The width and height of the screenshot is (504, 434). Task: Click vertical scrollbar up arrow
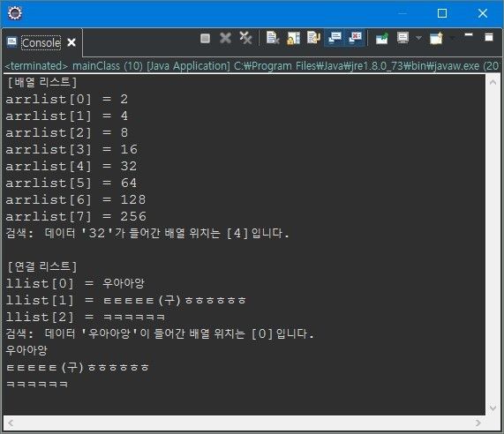tap(493, 82)
